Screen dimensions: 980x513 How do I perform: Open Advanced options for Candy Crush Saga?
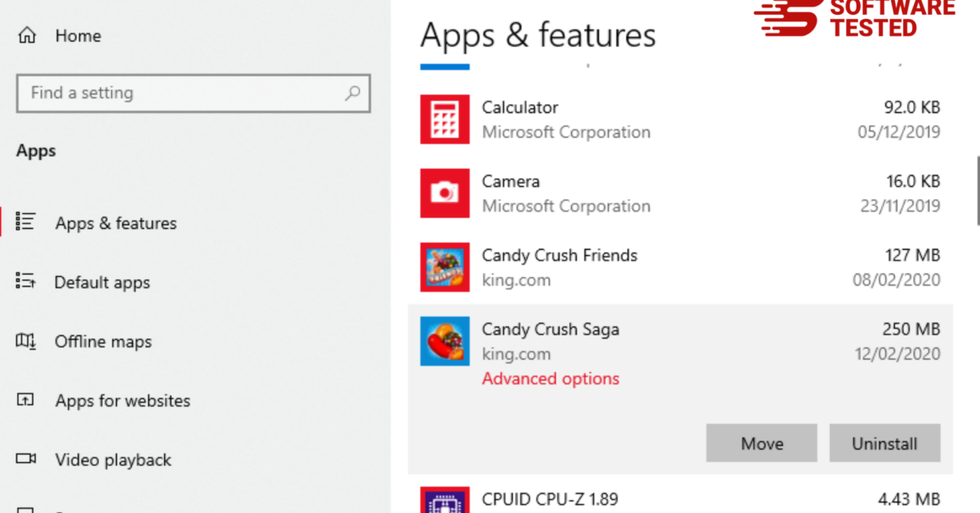click(550, 379)
